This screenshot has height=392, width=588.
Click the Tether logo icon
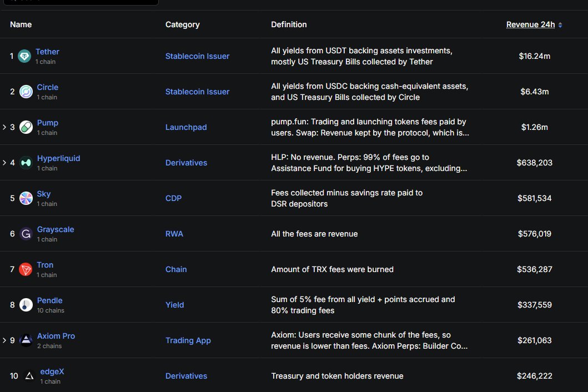coord(24,56)
